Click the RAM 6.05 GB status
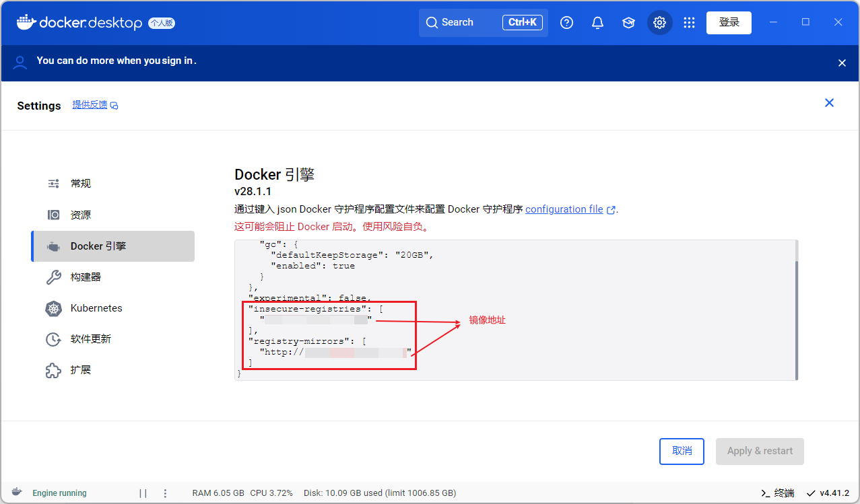The image size is (860, 504). tap(218, 493)
